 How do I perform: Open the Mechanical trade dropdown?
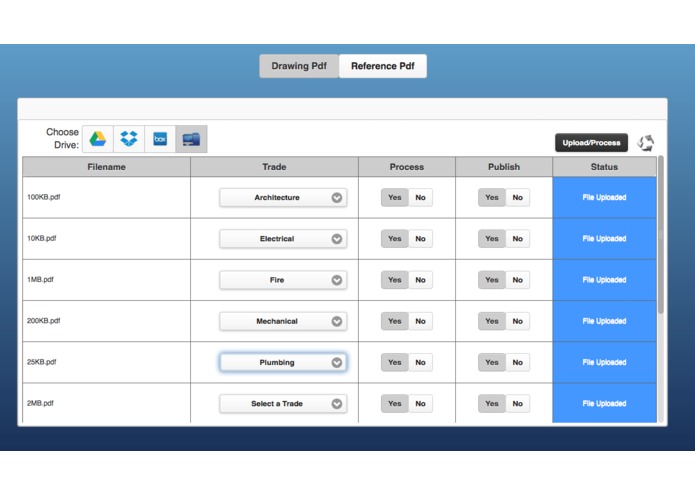point(283,321)
